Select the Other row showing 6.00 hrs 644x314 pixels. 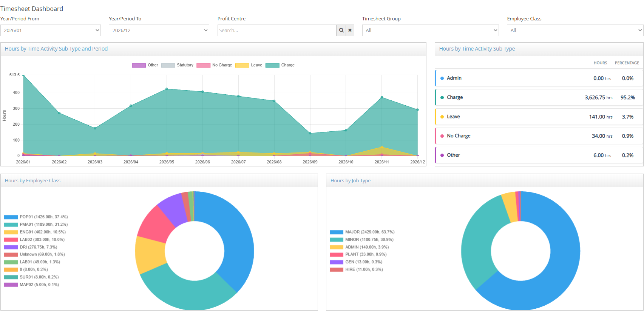[x=539, y=155]
